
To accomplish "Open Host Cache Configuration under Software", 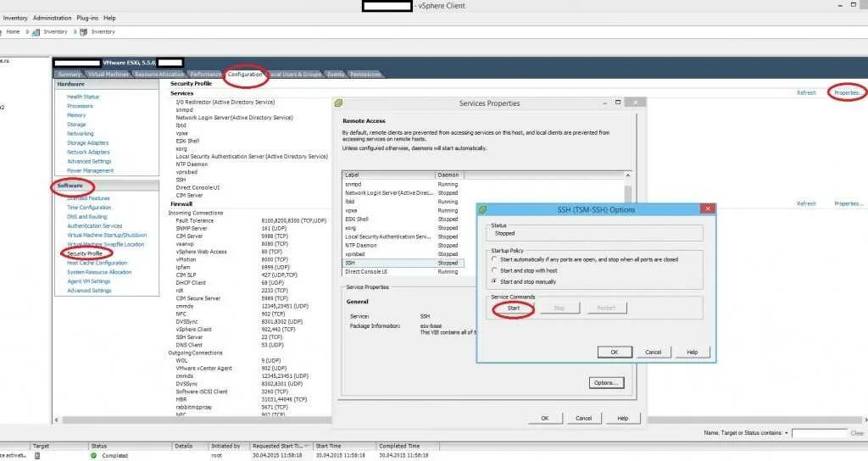I will (97, 263).
